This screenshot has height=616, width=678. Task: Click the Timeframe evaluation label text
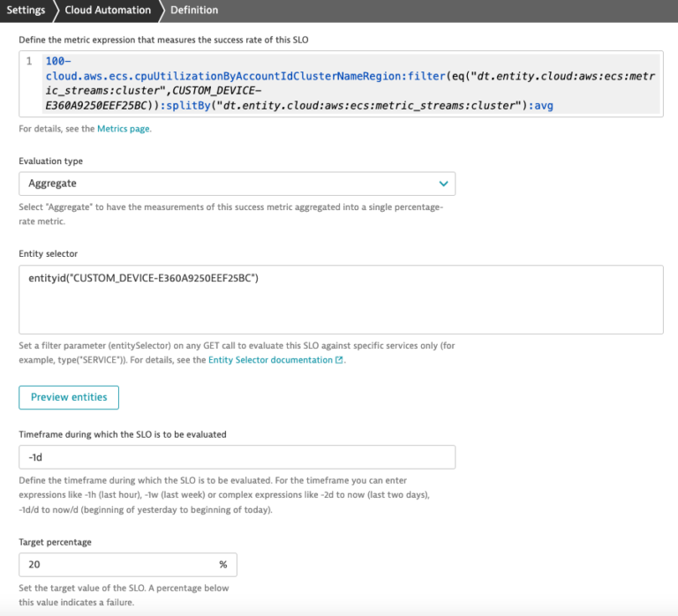click(123, 434)
